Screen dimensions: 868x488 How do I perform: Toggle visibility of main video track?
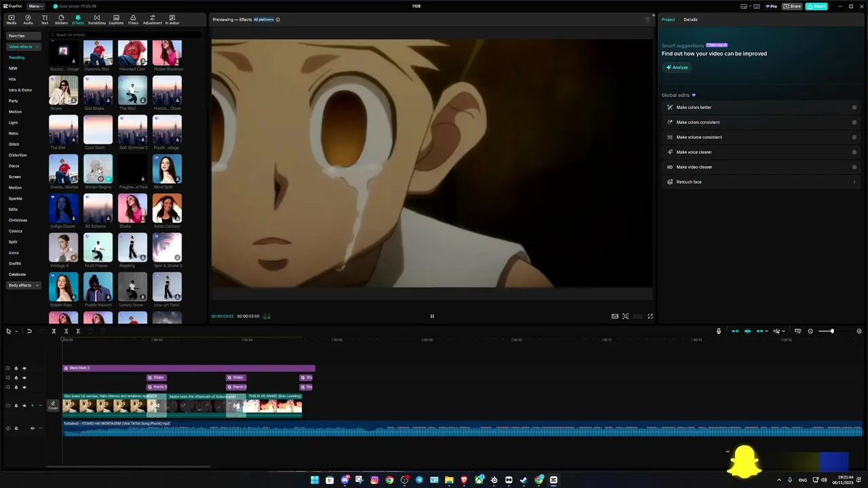coord(24,405)
